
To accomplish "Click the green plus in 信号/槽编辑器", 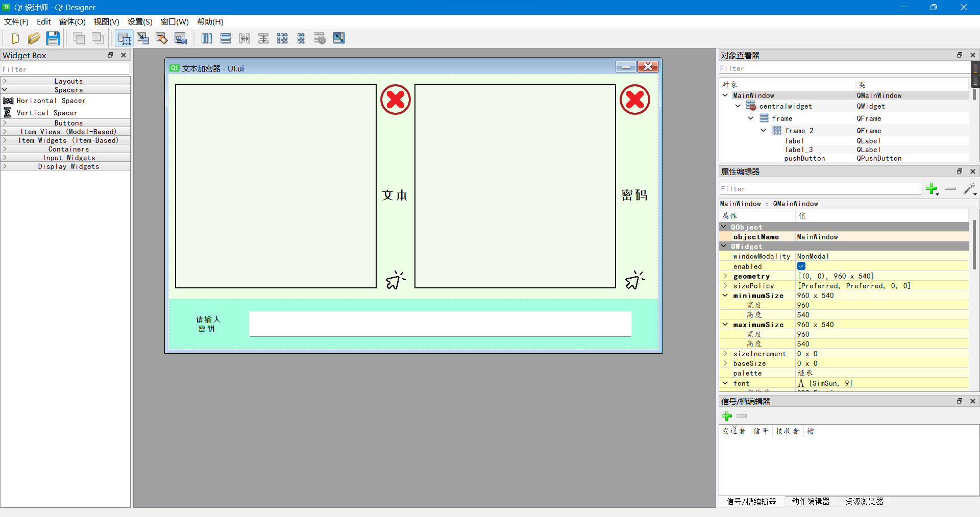I will [727, 416].
